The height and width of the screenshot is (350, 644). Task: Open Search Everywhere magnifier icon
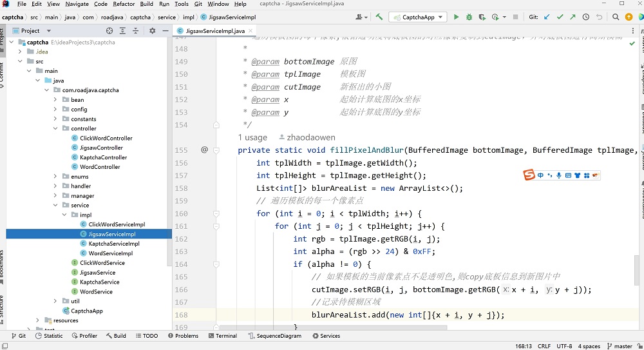pos(616,17)
